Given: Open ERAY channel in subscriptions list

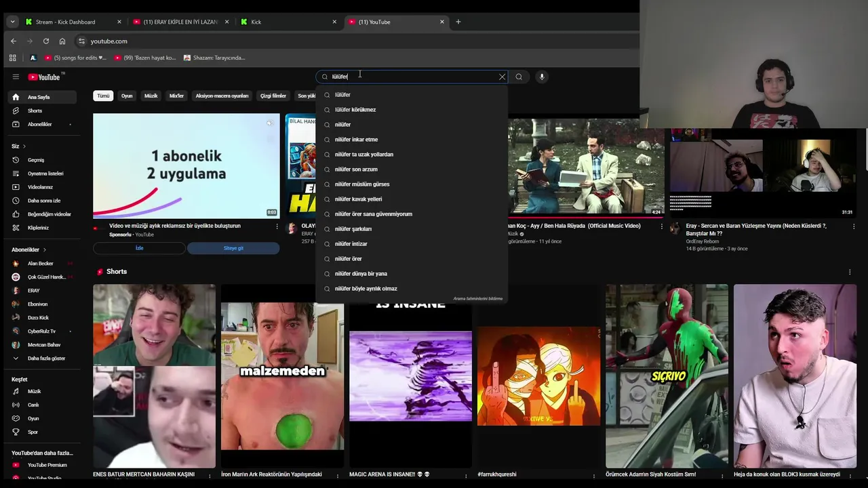Looking at the screenshot, I should coord(43,290).
